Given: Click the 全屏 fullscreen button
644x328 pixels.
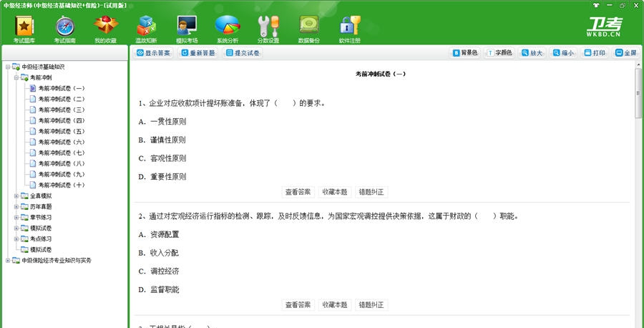Looking at the screenshot, I should click(x=626, y=53).
